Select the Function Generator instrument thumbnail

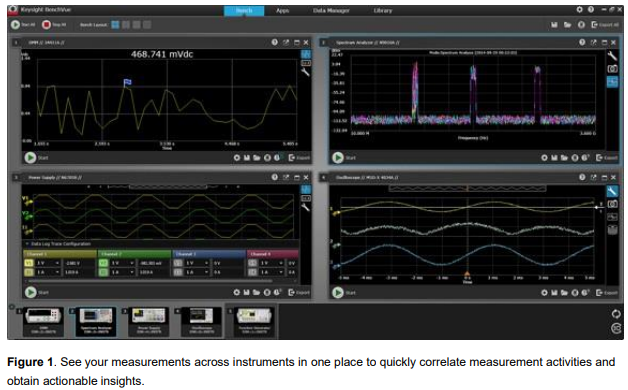(254, 321)
